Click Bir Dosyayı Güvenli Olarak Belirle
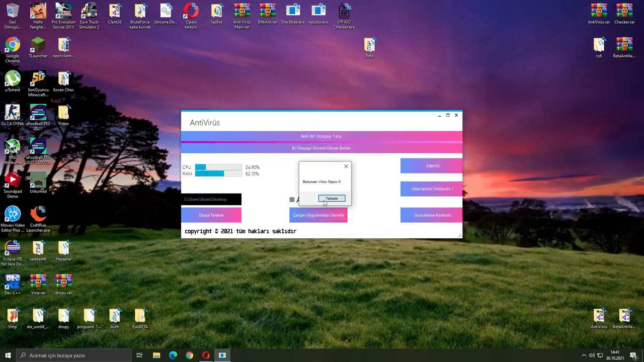Screen dimensions: 644x362 [321, 148]
